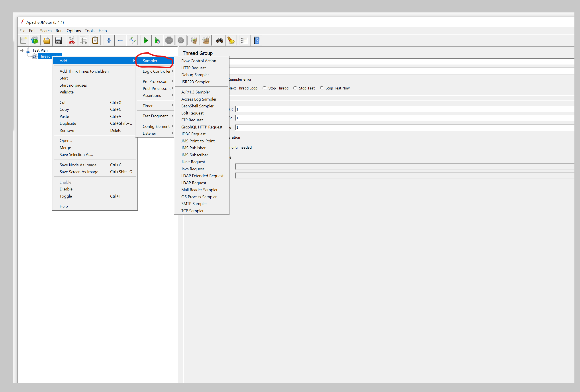Expand the Listener submenu
The height and width of the screenshot is (392, 580).
pos(155,133)
